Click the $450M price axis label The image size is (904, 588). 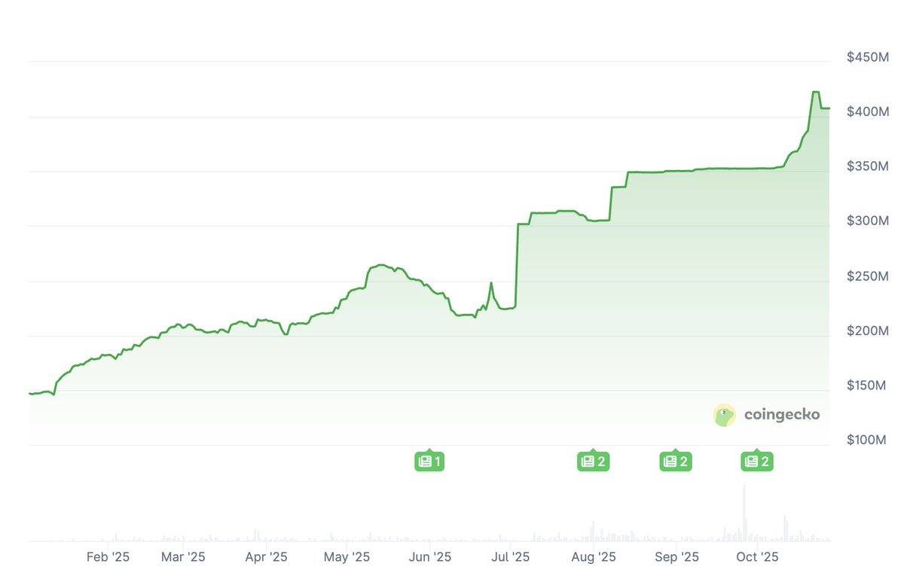click(867, 57)
